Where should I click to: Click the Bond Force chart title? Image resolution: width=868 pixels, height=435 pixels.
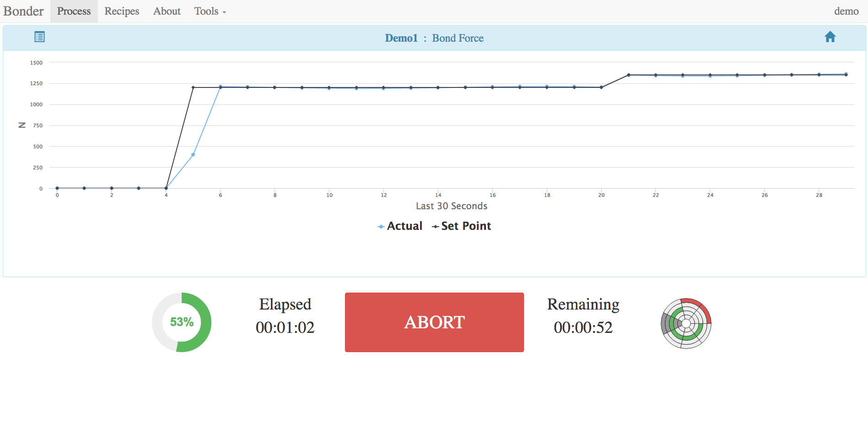point(458,38)
